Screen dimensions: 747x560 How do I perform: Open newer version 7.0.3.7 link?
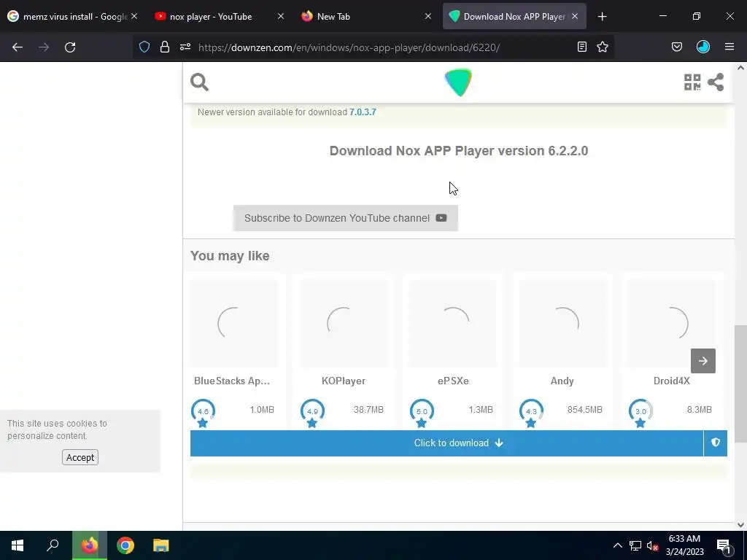pyautogui.click(x=363, y=112)
